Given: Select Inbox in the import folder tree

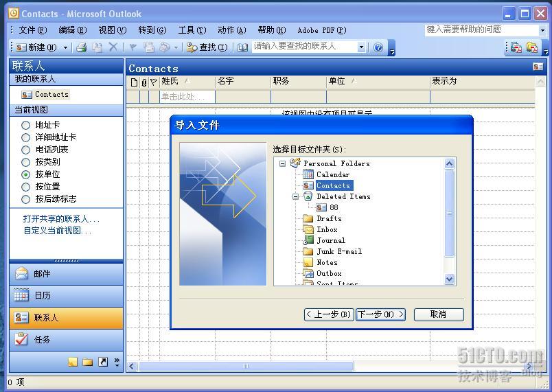Looking at the screenshot, I should click(327, 229).
